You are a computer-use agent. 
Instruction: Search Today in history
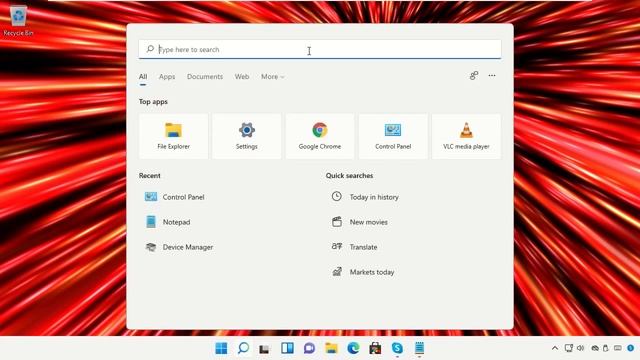pos(364,197)
